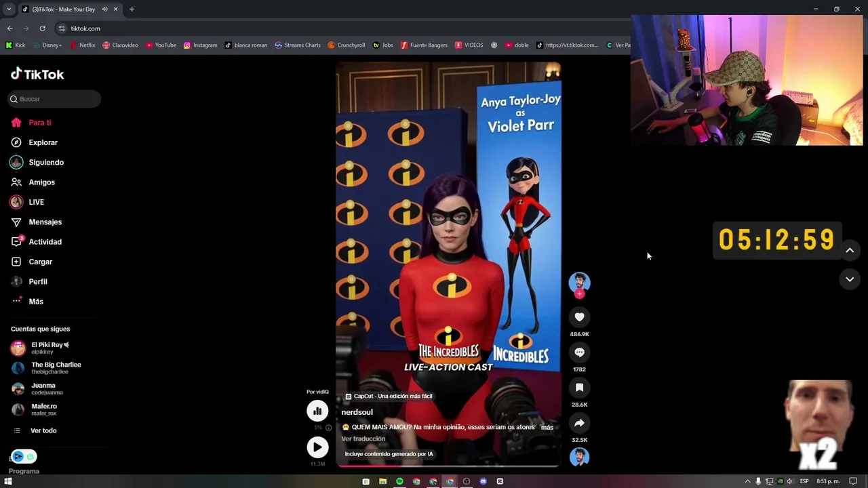Open Mafer.ro followed account
868x488 pixels.
tap(34, 409)
